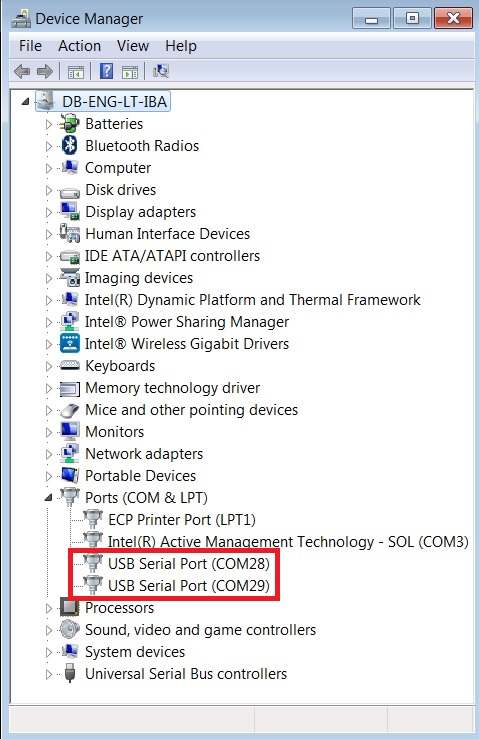Click the Back arrow toolbar icon
Viewport: 479px width, 739px height.
click(x=22, y=72)
